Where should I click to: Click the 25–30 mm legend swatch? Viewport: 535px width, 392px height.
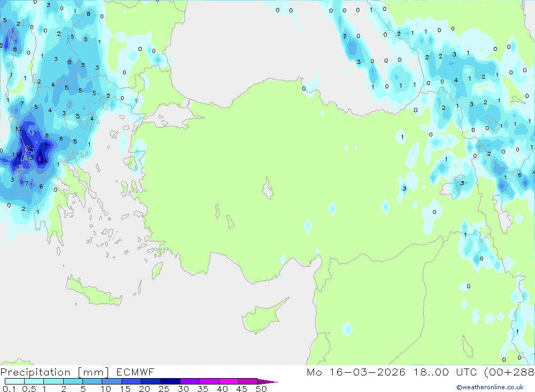[x=170, y=381]
